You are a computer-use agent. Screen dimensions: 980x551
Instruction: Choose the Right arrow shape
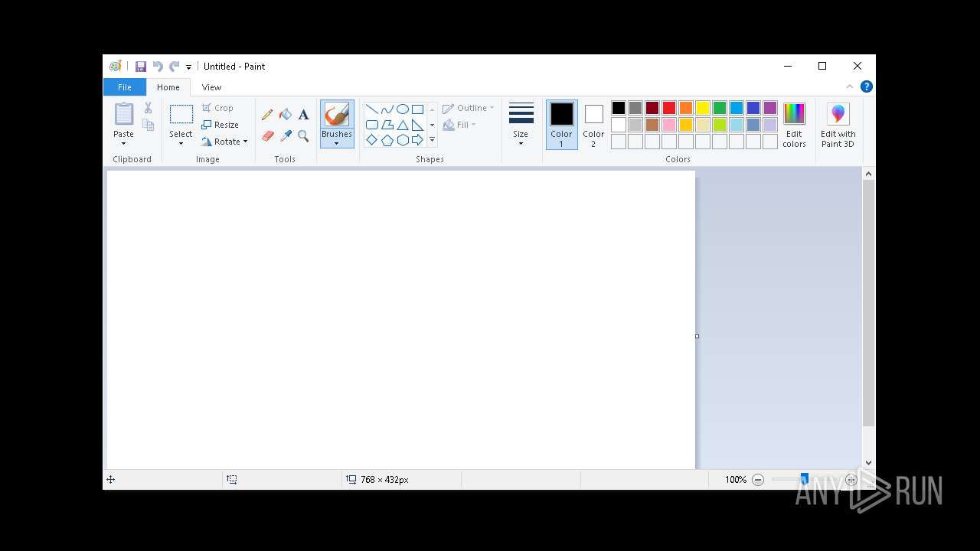click(417, 140)
